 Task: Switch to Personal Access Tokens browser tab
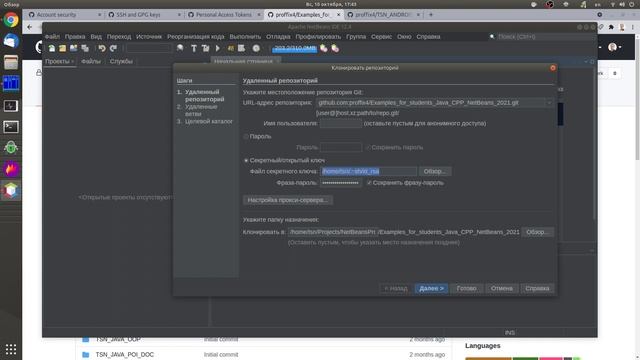224,15
